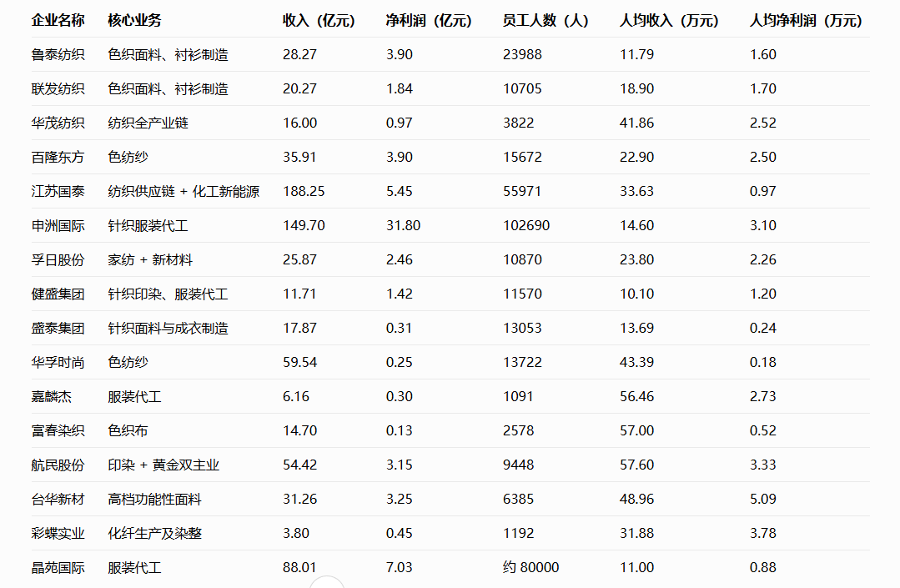Click the 净利润 (亿元) column header

coord(430,21)
